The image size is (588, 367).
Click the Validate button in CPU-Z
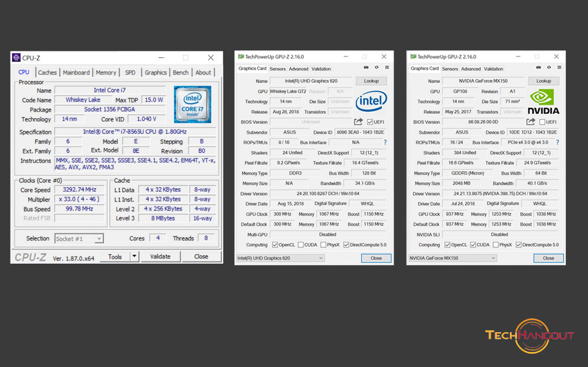tap(160, 256)
